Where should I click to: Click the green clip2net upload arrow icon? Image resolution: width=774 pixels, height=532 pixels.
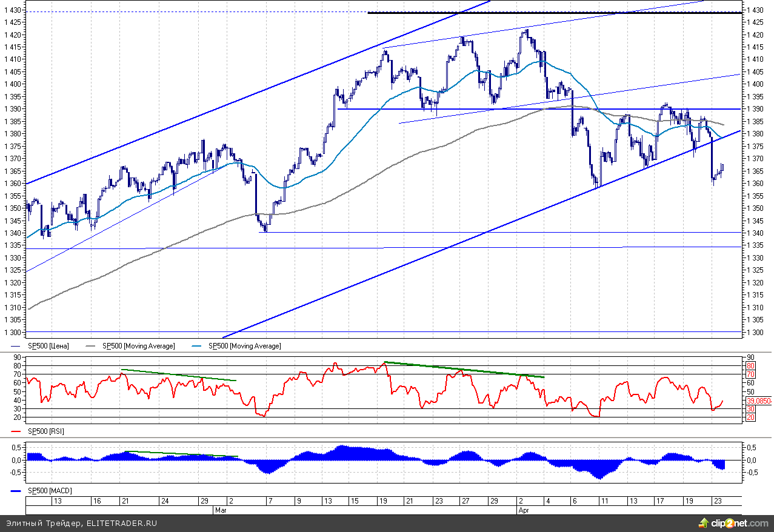point(703,522)
